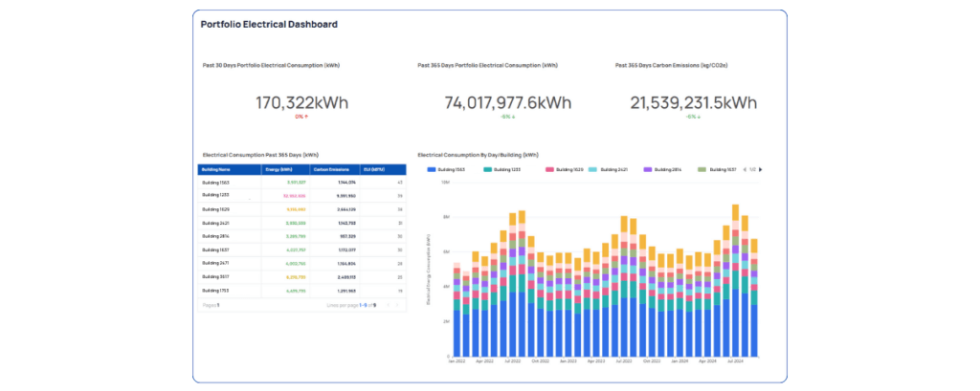Screen dimensions: 980x391
Task: Sort table by Energy (kWh) column header
Action: (278, 169)
